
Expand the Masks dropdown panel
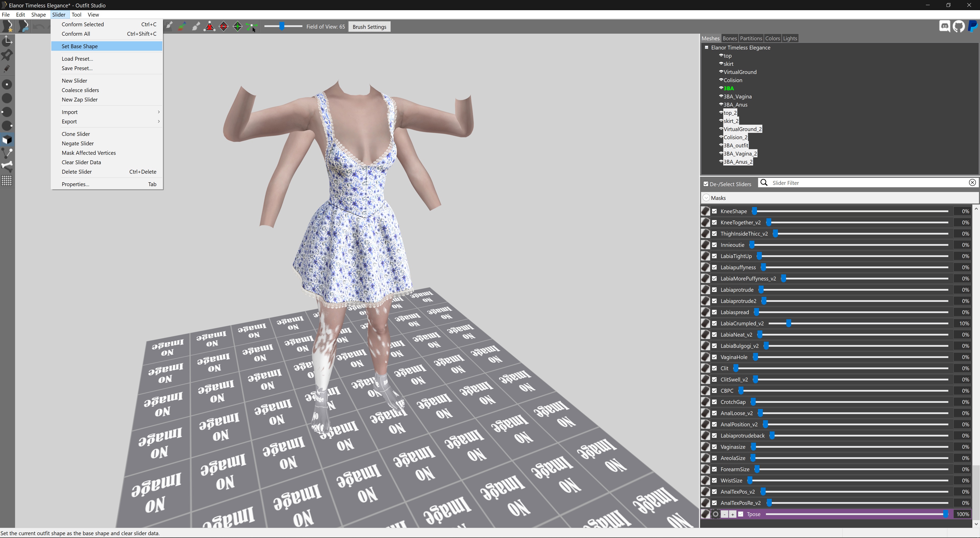click(x=706, y=198)
